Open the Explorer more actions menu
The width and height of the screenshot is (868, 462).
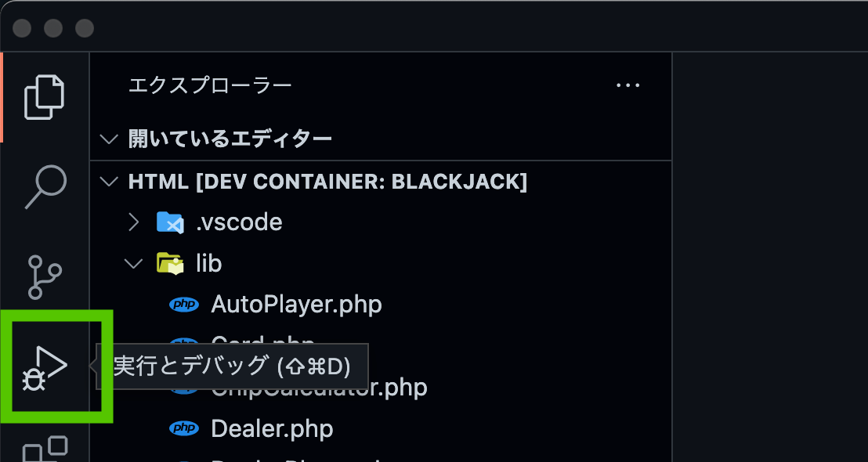click(627, 85)
